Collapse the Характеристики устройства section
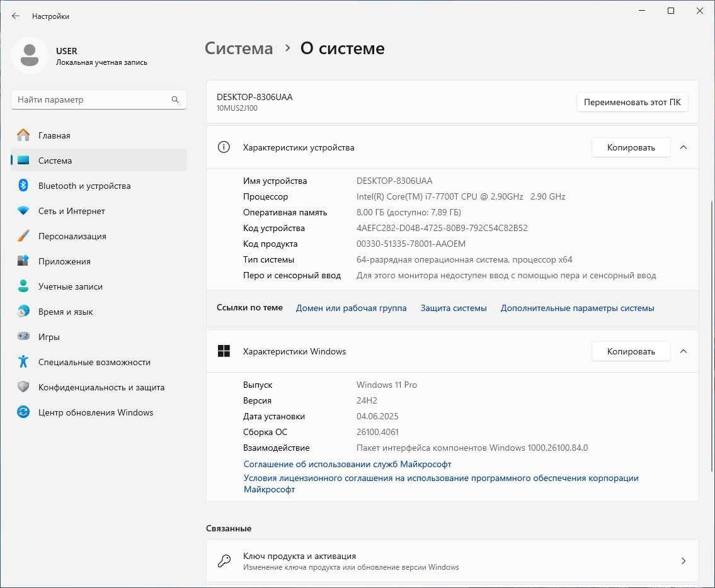715x588 pixels. pyautogui.click(x=683, y=147)
